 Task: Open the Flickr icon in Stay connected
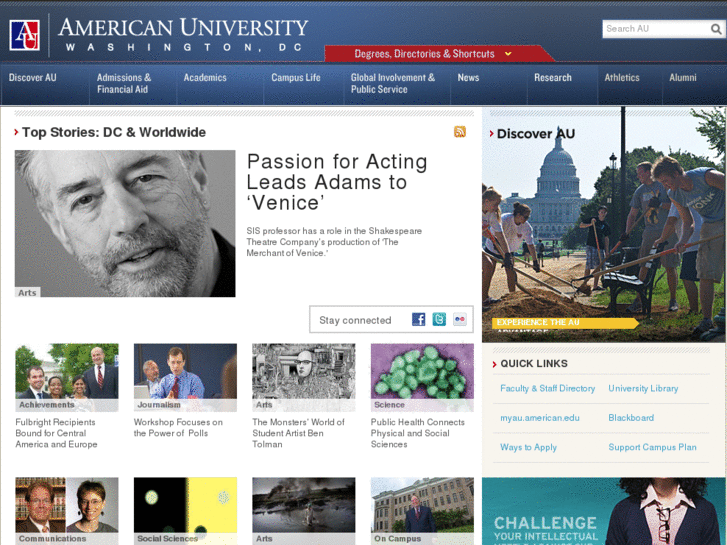tap(459, 319)
